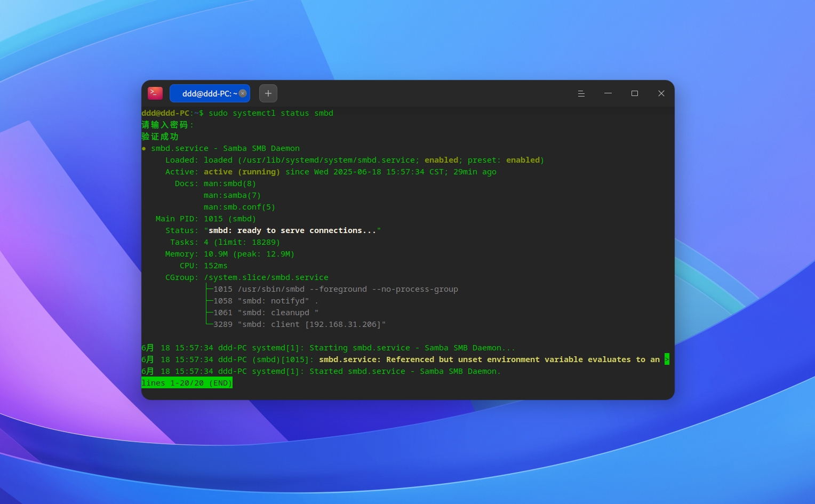The height and width of the screenshot is (504, 815).
Task: Select the ddd@ddd-PC: ~ tab
Action: coord(210,93)
